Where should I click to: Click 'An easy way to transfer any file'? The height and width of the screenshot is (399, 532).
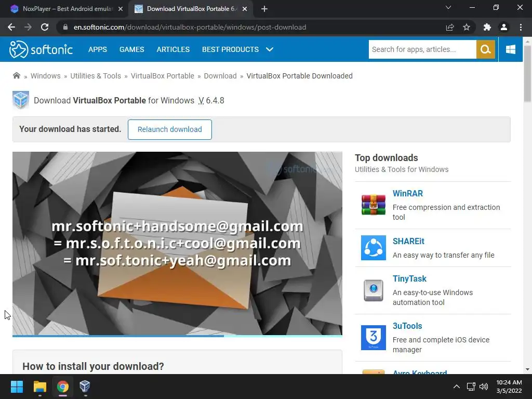tap(444, 255)
